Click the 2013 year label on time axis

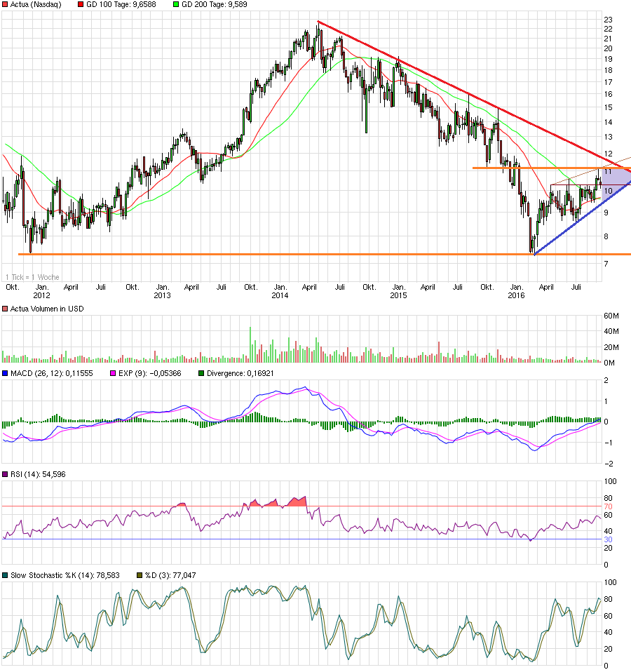pos(162,295)
